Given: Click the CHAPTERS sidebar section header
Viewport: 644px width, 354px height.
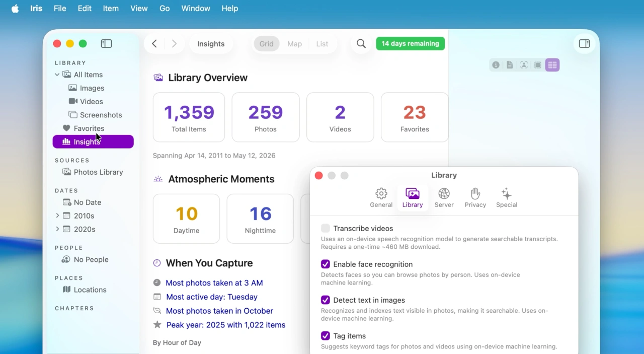Looking at the screenshot, I should tap(74, 308).
